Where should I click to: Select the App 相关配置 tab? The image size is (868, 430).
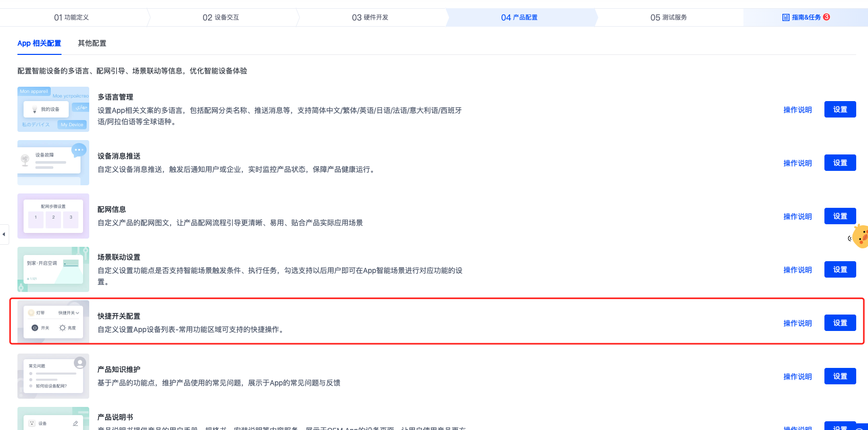pyautogui.click(x=39, y=44)
